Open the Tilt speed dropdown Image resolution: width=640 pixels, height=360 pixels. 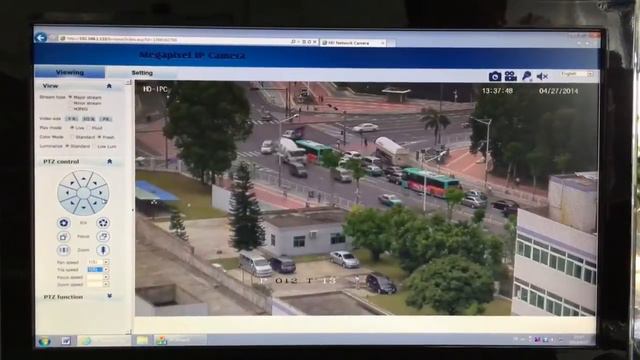click(106, 269)
